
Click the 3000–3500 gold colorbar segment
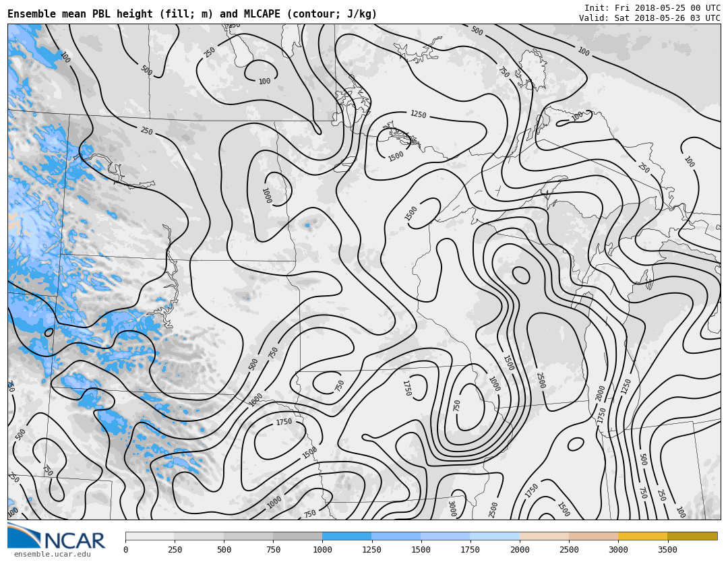(642, 536)
